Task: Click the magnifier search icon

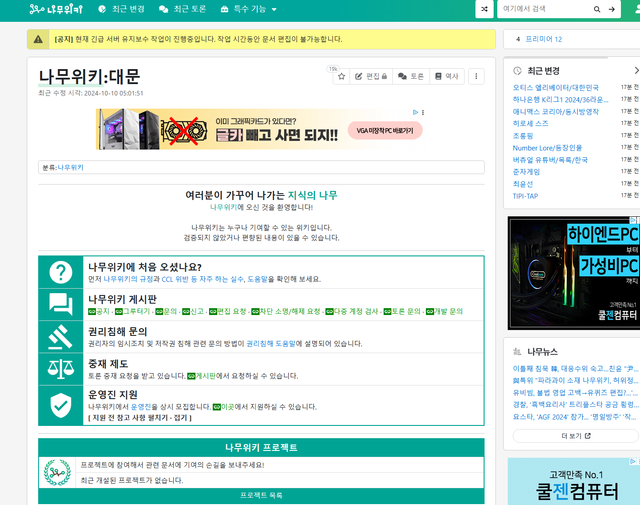Action: [597, 9]
